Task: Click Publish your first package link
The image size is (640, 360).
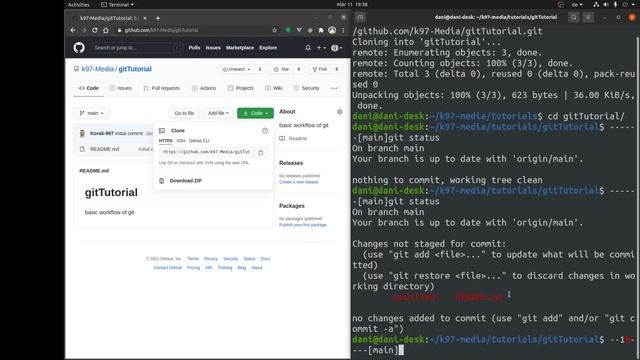Action: pyautogui.click(x=303, y=225)
